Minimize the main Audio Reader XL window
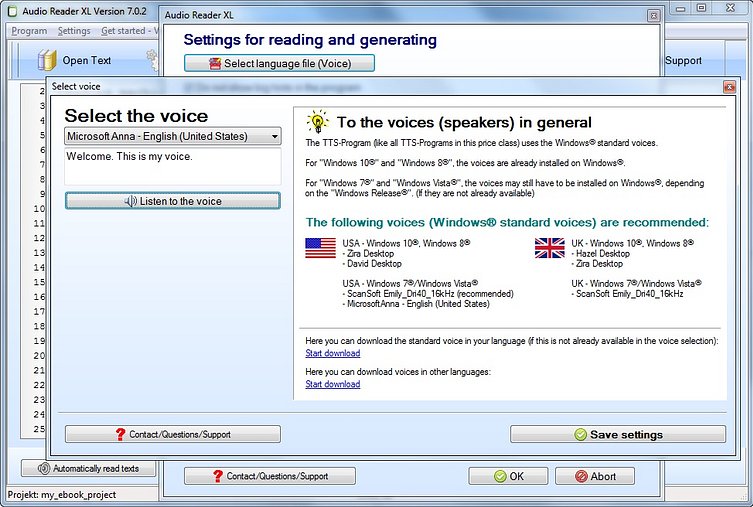The image size is (753, 507). (x=680, y=8)
